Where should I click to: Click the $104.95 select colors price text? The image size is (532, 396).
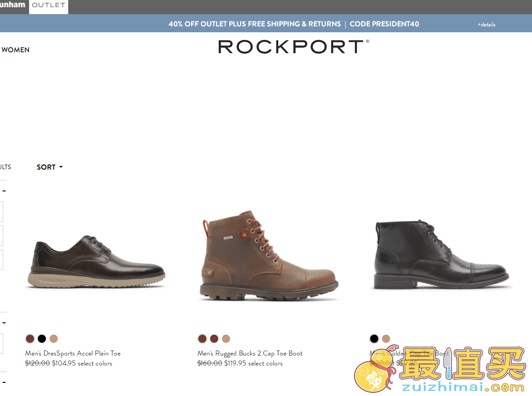[82, 363]
